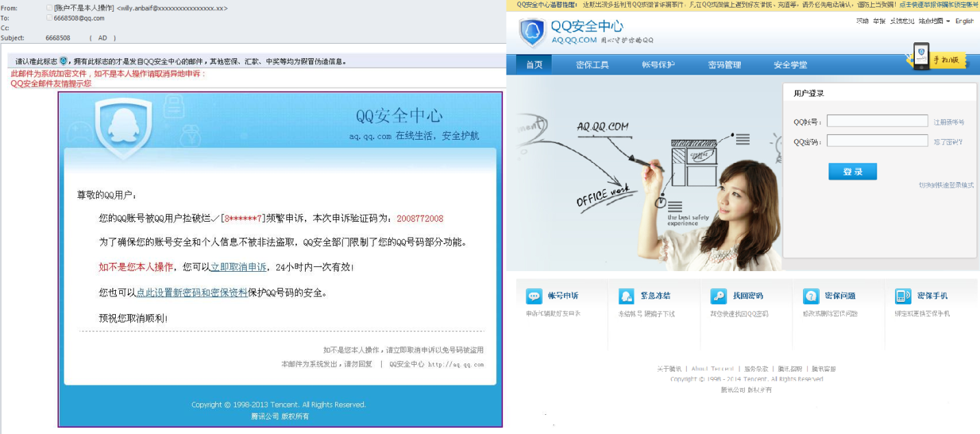Click the 如不是您本人操作 red text
The width and height of the screenshot is (980, 434).
pos(136,267)
